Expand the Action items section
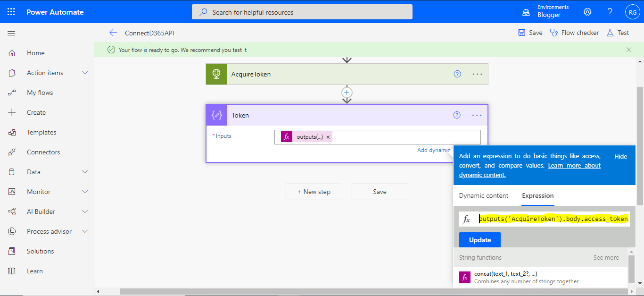The width and height of the screenshot is (644, 296). (85, 72)
